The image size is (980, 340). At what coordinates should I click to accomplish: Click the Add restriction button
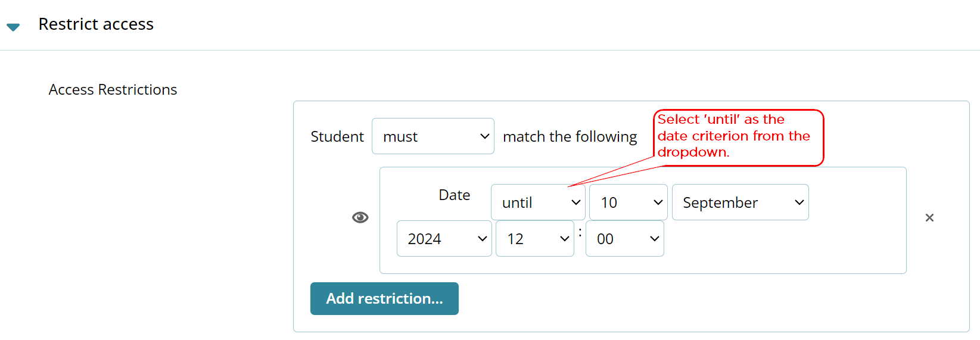384,298
